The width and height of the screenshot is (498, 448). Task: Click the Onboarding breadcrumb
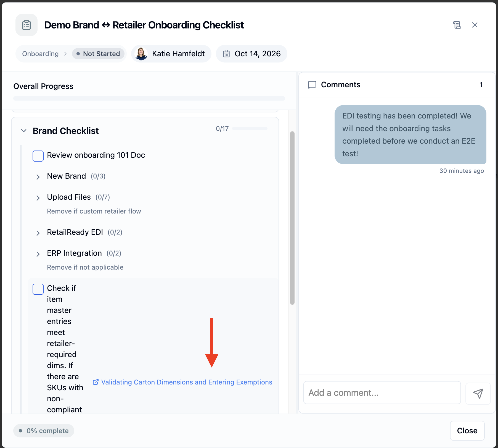40,54
